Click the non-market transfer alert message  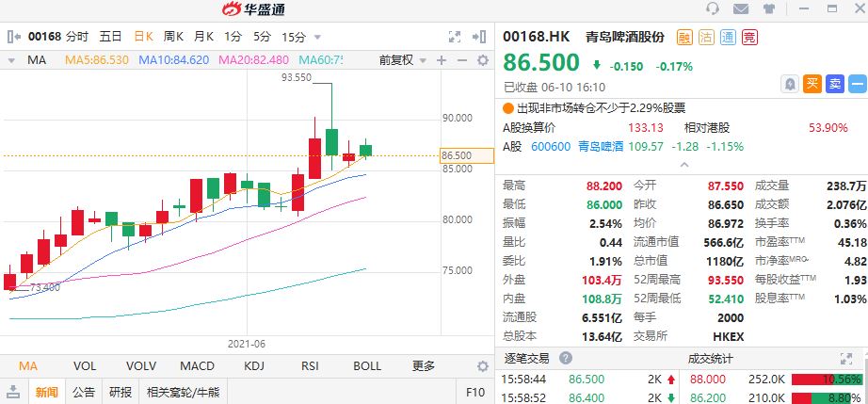pyautogui.click(x=602, y=108)
